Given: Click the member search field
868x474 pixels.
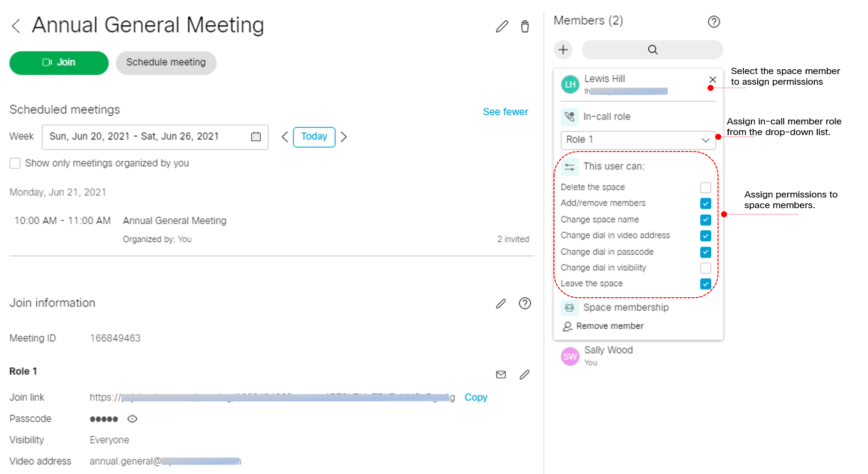Looking at the screenshot, I should point(652,50).
